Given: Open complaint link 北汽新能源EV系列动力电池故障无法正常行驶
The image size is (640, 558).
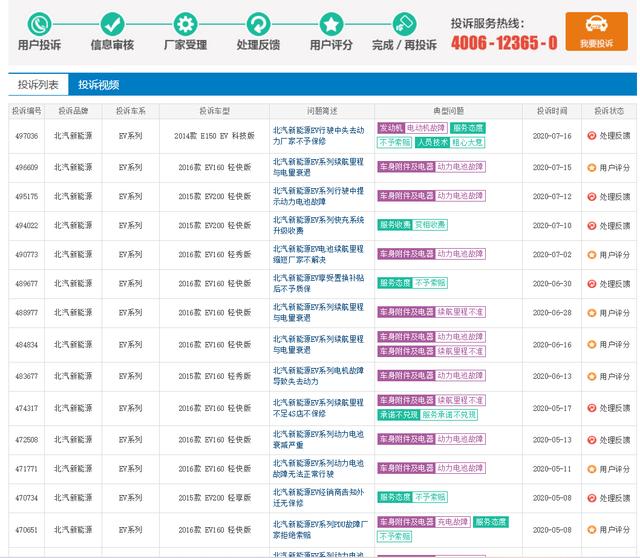Looking at the screenshot, I should coord(318,469).
